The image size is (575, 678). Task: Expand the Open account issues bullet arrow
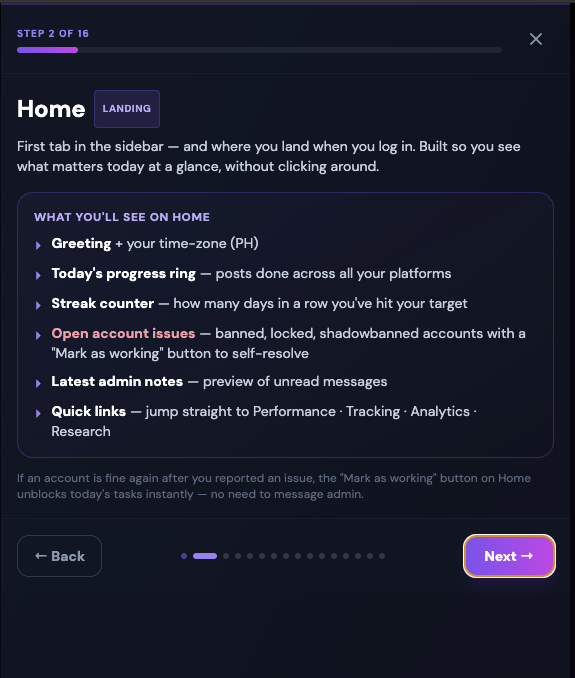coord(38,335)
